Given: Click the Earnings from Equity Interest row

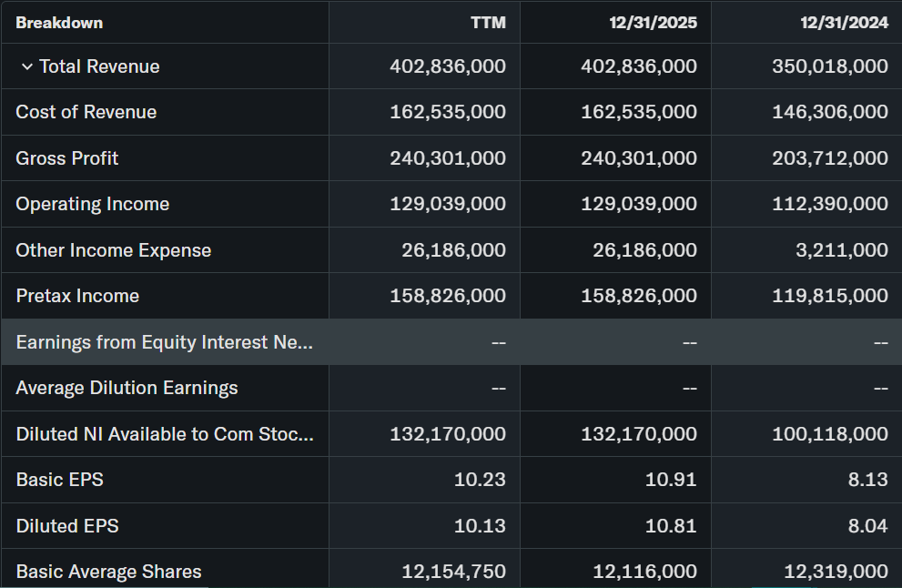Looking at the screenshot, I should tap(164, 342).
